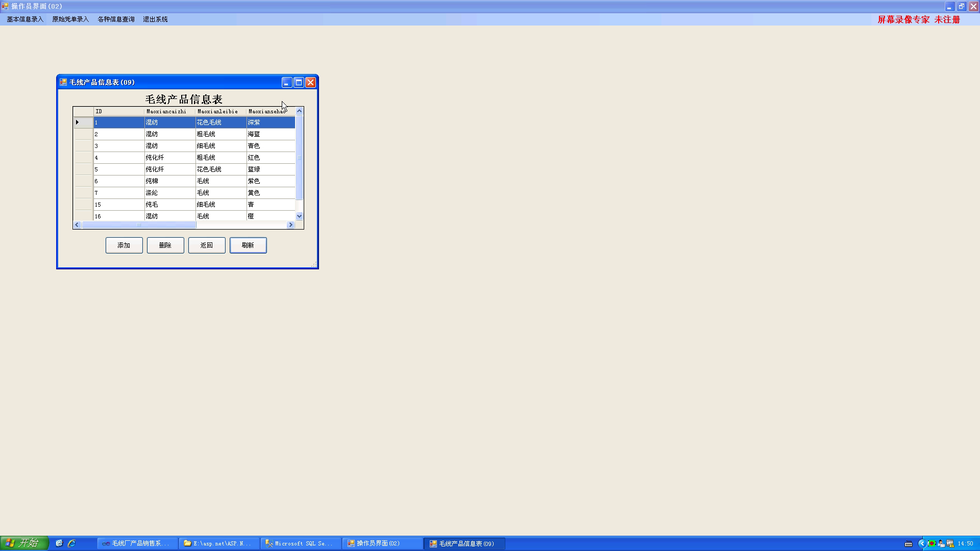Screen dimensions: 980x551
Task: Minimize the 毛线产品信息表 window
Action: click(x=287, y=83)
